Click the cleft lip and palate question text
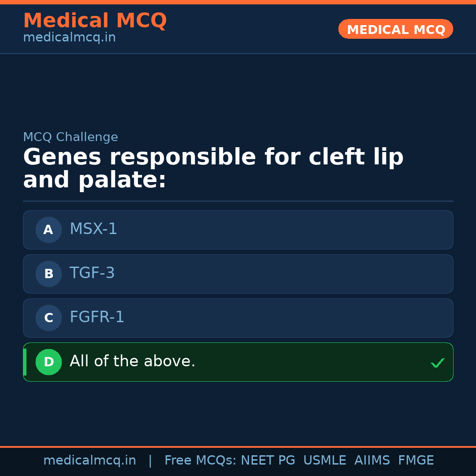Image resolution: width=476 pixels, height=476 pixels. pyautogui.click(x=213, y=169)
